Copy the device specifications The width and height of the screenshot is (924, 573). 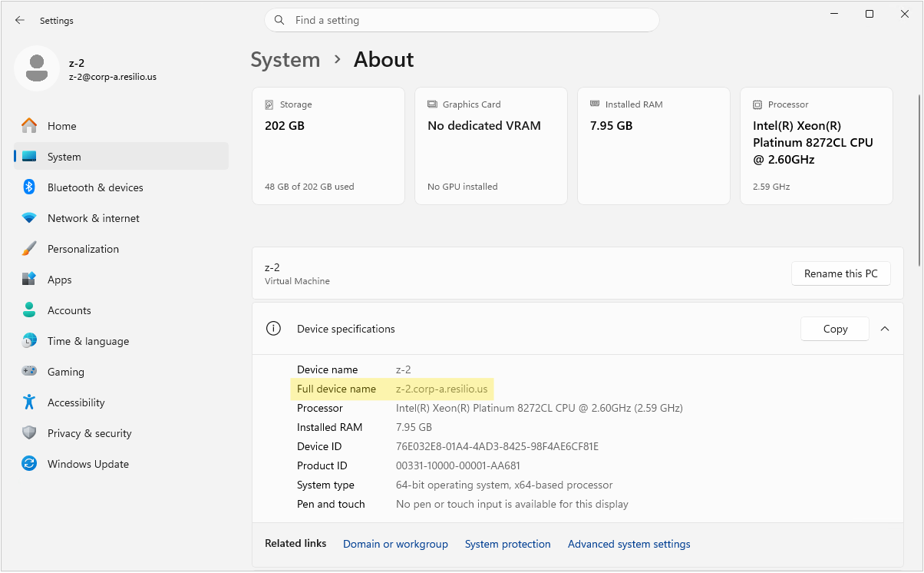click(835, 329)
